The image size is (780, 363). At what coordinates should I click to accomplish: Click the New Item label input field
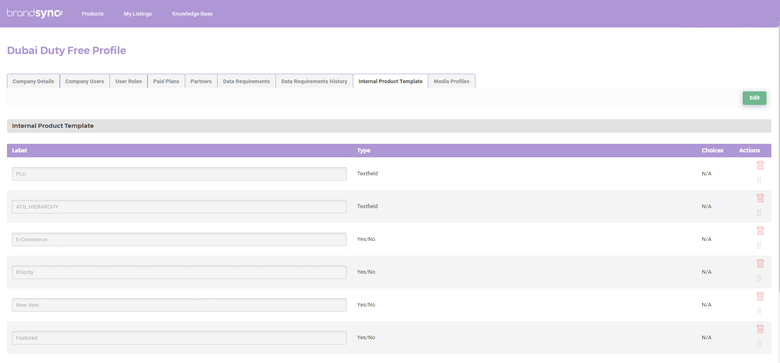click(179, 305)
